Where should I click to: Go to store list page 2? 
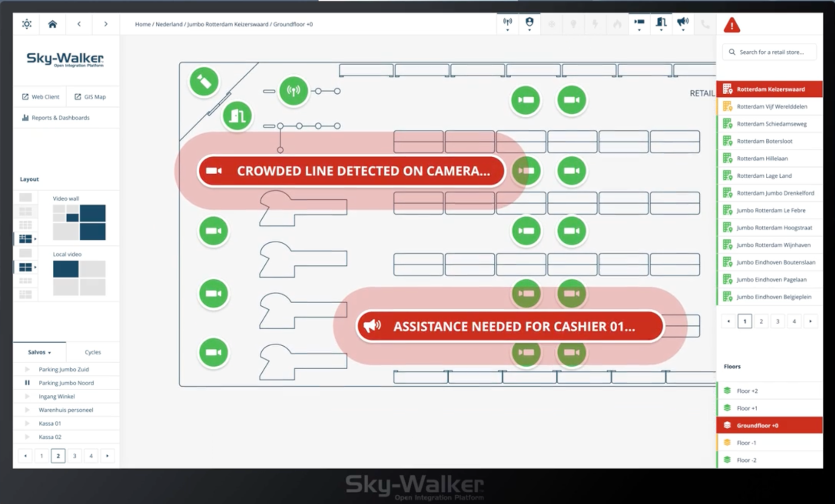coord(761,321)
